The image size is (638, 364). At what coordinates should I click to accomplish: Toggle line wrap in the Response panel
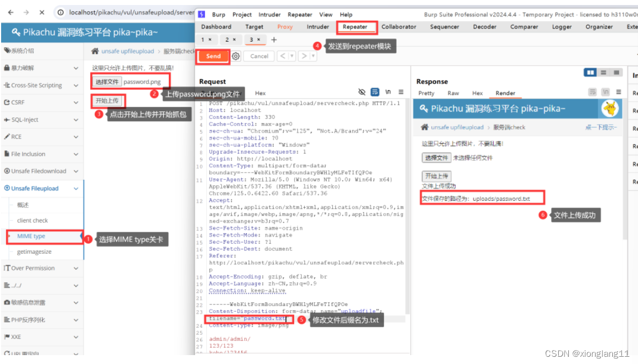[592, 92]
